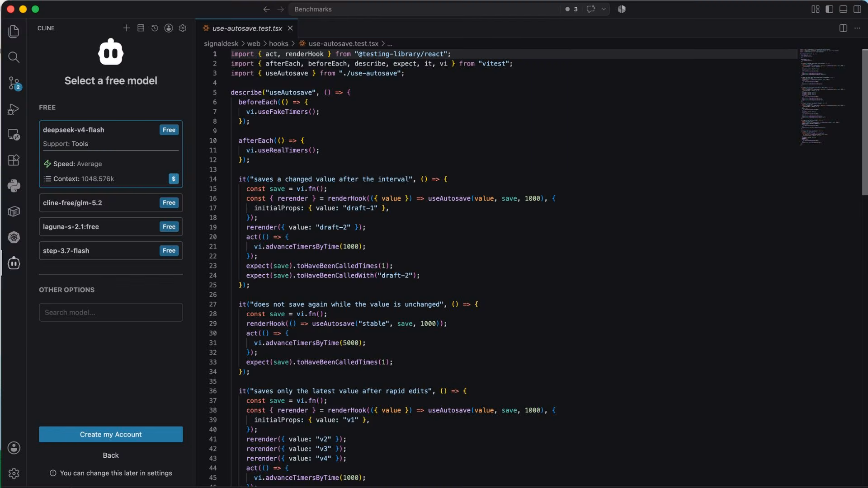Click the editor vertical scrollbar
868x488 pixels.
[864, 122]
